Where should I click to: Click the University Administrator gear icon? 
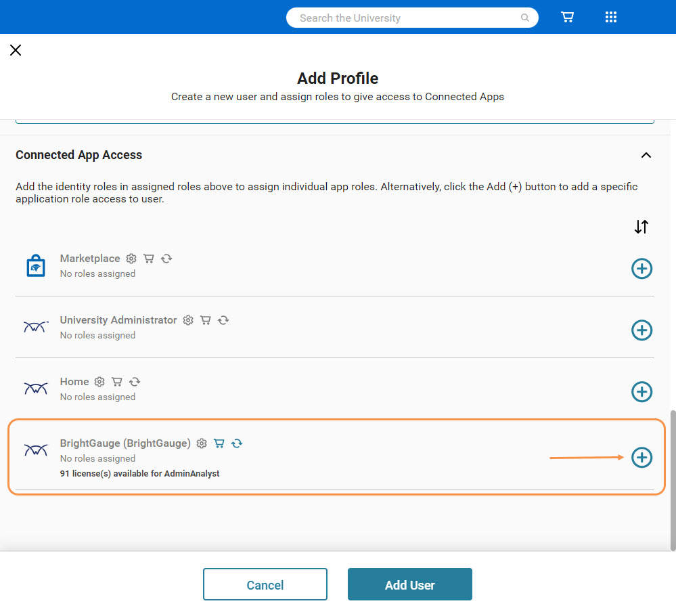[188, 320]
